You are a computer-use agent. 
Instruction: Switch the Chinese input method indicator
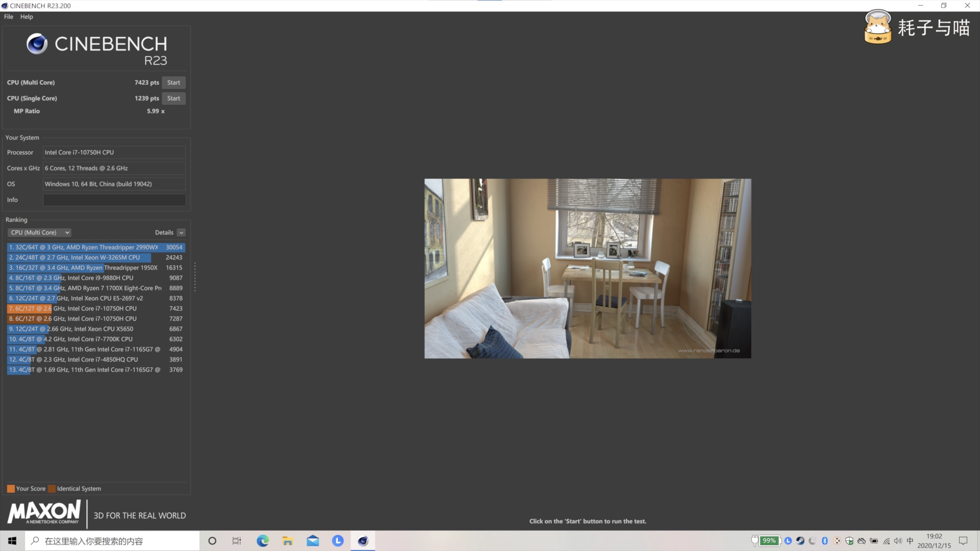point(910,541)
